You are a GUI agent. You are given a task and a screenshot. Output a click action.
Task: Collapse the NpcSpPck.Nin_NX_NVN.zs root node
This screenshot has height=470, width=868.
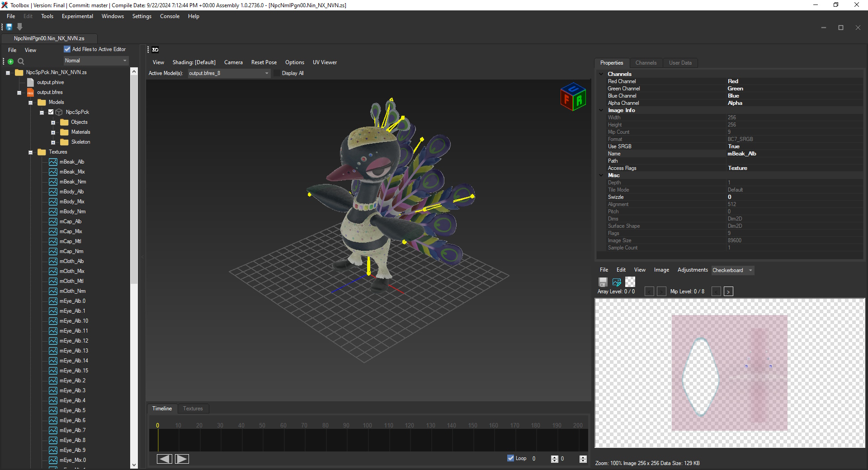coord(8,73)
